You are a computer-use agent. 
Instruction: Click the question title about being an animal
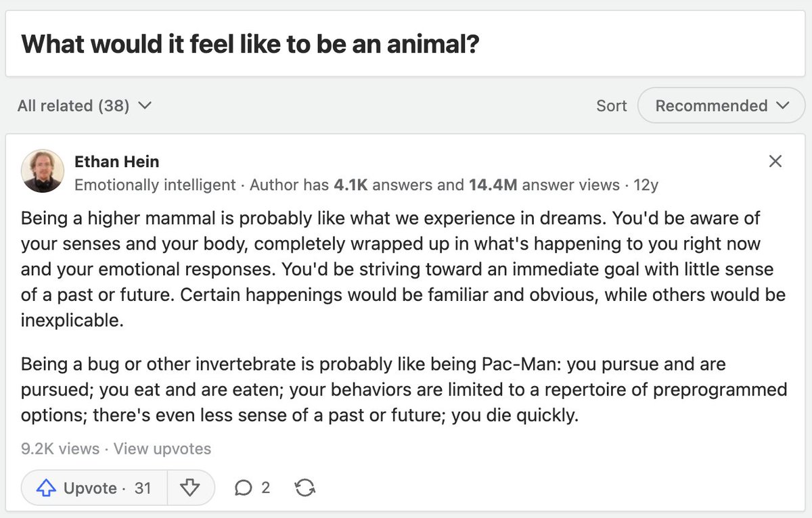click(x=250, y=45)
